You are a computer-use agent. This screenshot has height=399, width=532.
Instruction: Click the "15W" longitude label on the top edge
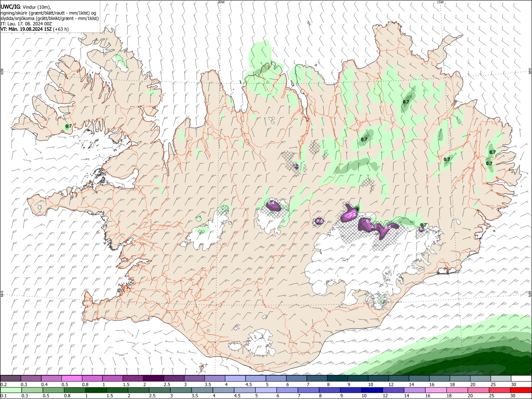tap(441, 2)
